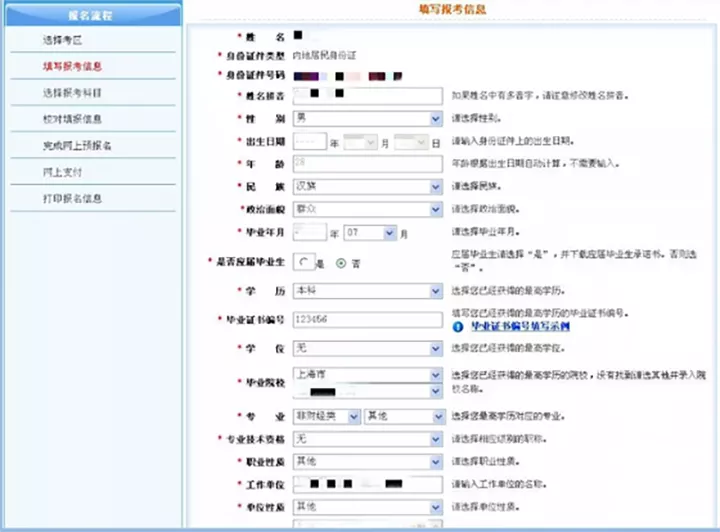The width and height of the screenshot is (720, 532).
Task: Click the 毕业证书编号 input field
Action: tap(367, 320)
